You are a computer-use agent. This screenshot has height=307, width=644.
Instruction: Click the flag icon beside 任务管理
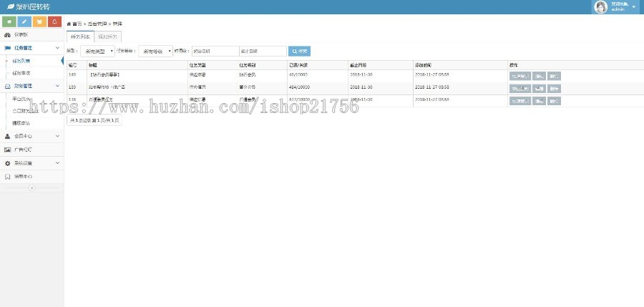(7, 48)
